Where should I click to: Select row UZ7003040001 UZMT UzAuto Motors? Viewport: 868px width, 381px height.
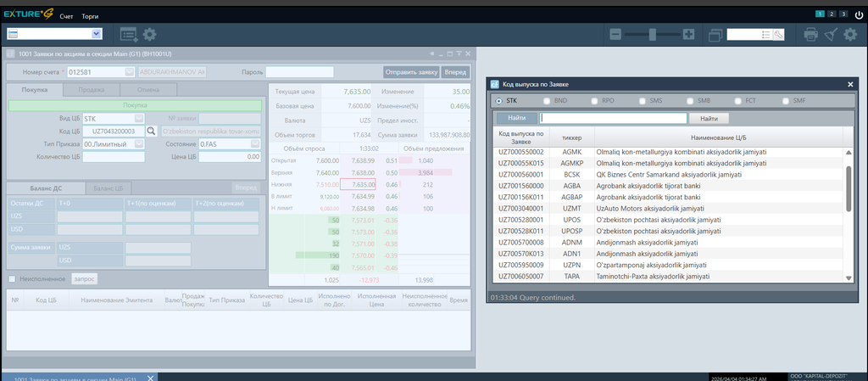click(x=669, y=208)
